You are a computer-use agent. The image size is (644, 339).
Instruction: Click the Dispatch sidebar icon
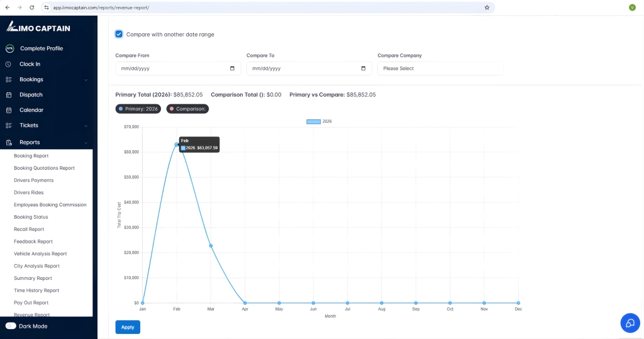pos(9,95)
